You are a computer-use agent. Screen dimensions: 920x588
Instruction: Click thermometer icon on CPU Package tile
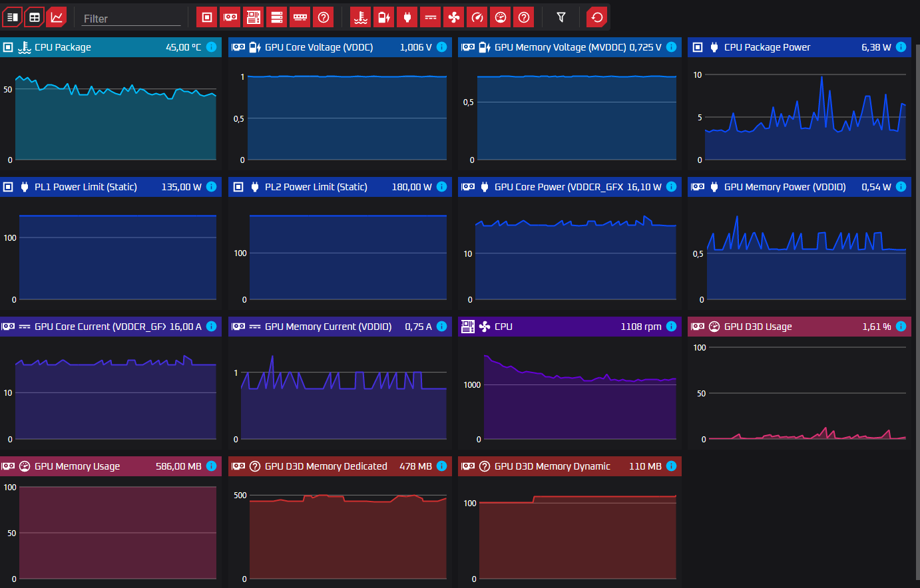(25, 47)
